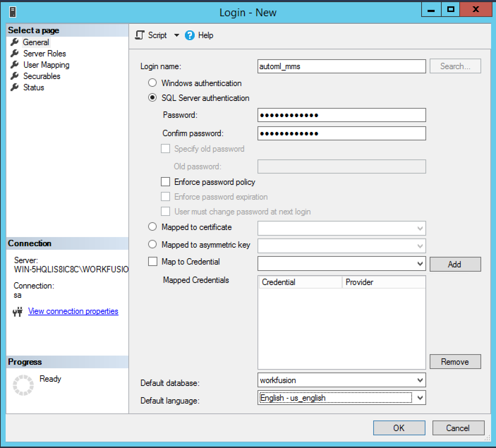Click the Confirm password input field
Image resolution: width=496 pixels, height=448 pixels.
point(341,133)
